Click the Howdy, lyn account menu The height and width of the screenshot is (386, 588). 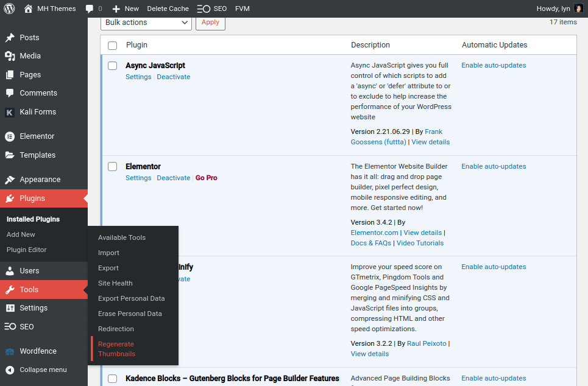point(559,9)
